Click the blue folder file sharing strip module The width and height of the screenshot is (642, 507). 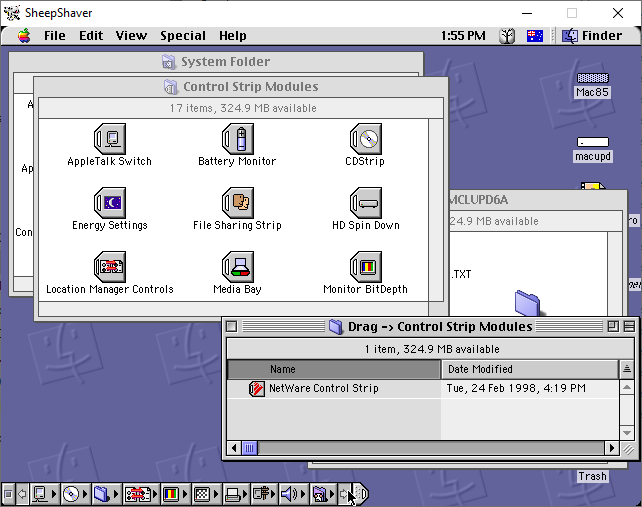(x=105, y=494)
